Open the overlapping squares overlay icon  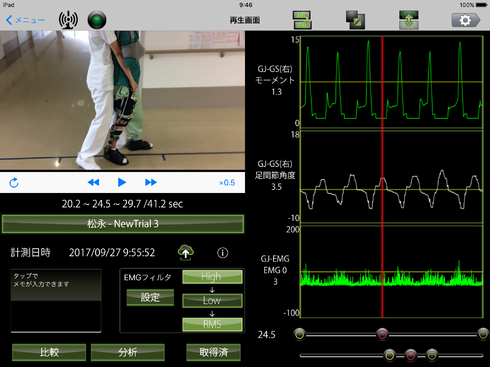[355, 20]
